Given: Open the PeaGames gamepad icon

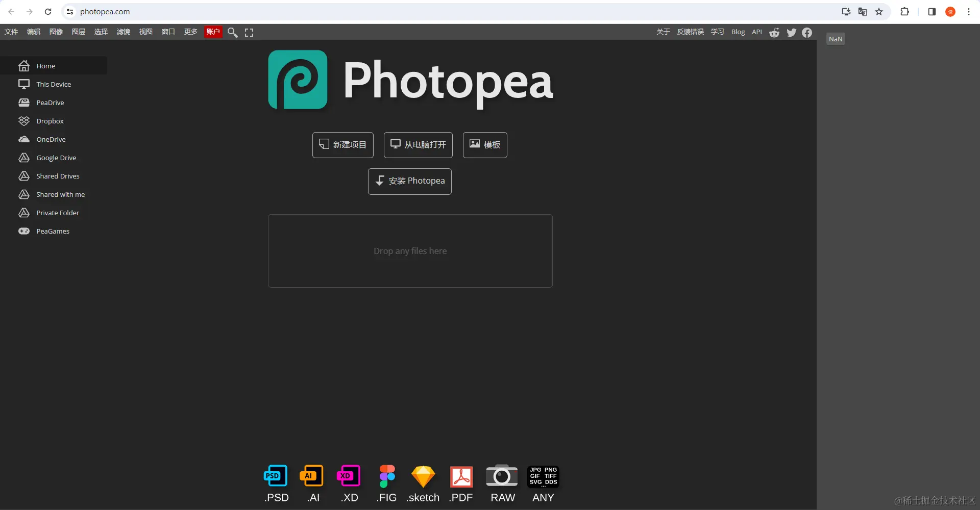Looking at the screenshot, I should pos(24,231).
